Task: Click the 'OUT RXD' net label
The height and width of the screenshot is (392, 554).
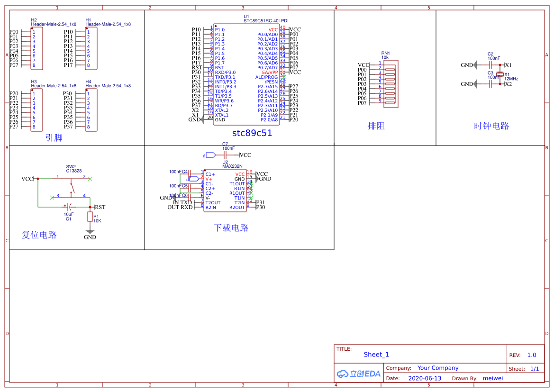Action: [x=180, y=207]
